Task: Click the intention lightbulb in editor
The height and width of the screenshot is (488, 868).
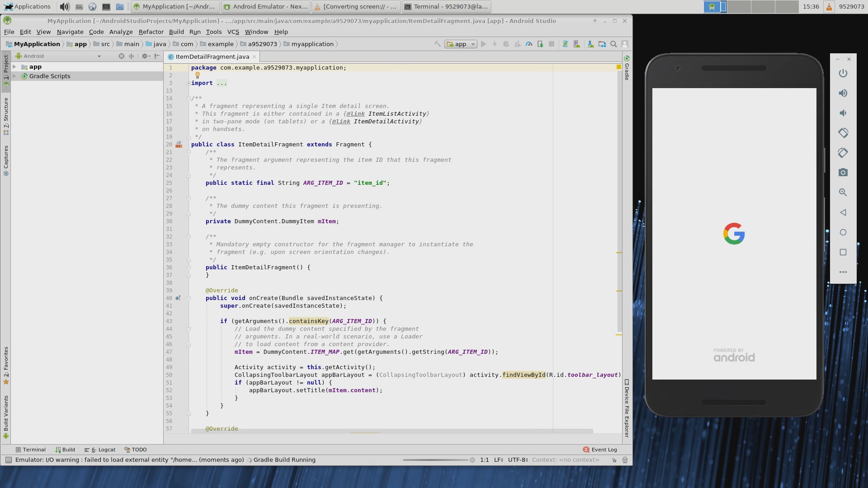Action: pyautogui.click(x=198, y=75)
